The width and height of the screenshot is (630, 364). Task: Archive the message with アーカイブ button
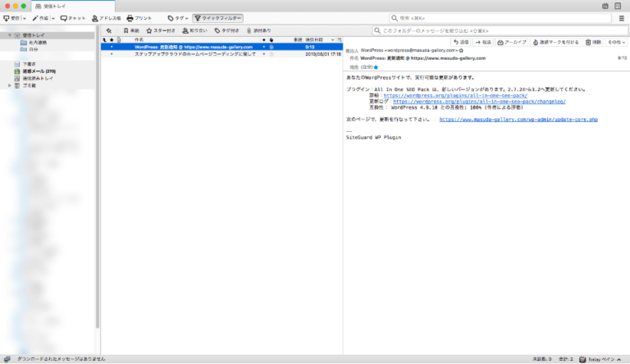pos(512,41)
